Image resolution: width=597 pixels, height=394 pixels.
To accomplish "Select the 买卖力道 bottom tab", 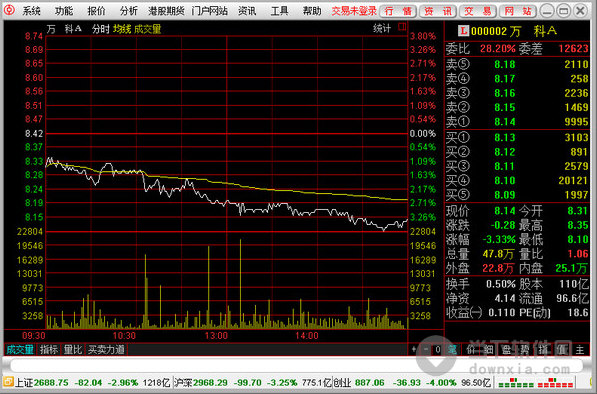I will [106, 349].
